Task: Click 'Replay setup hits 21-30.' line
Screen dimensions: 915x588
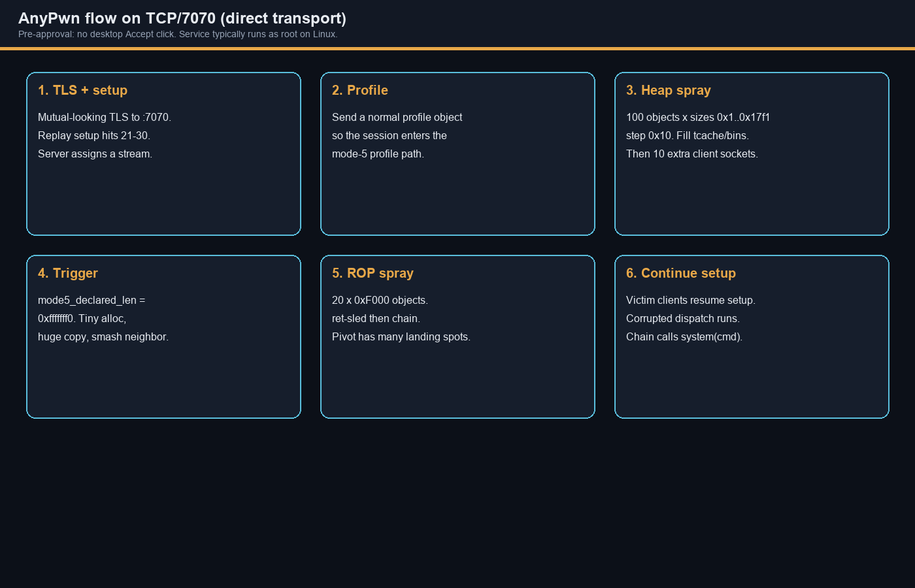Action: point(94,135)
